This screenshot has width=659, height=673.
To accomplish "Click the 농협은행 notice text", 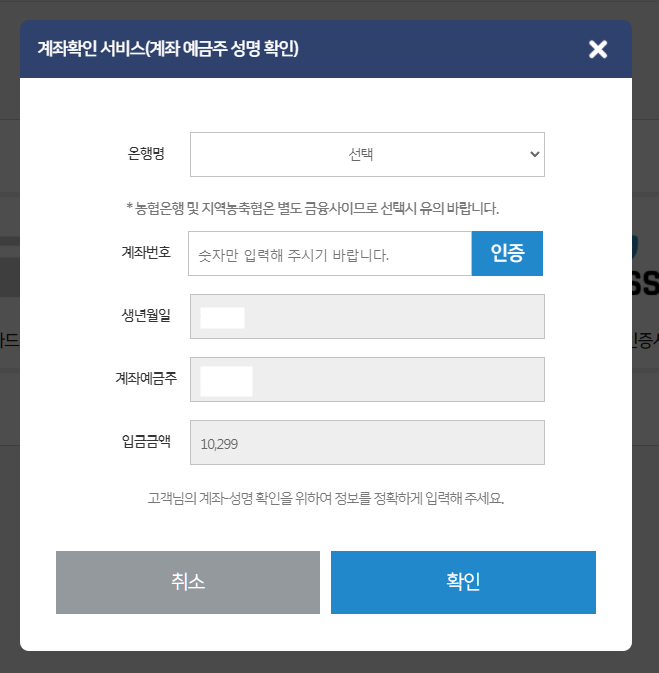I will click(312, 208).
